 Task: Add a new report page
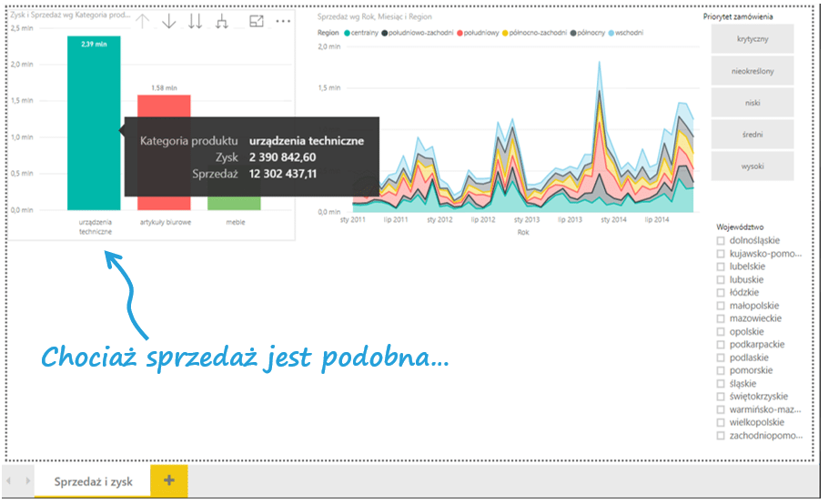(x=168, y=481)
